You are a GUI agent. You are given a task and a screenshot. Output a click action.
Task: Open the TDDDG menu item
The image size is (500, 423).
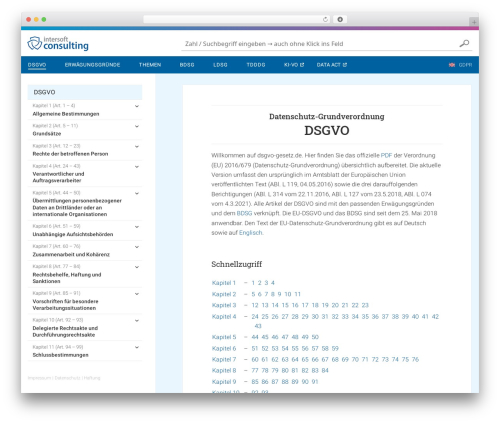coord(256,65)
